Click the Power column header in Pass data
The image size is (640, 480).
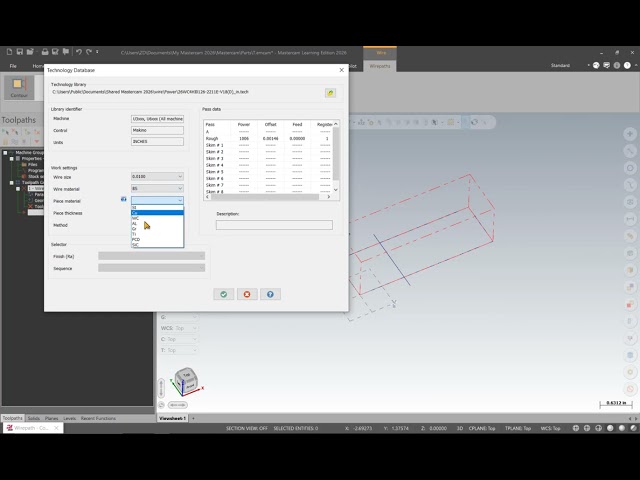click(244, 124)
